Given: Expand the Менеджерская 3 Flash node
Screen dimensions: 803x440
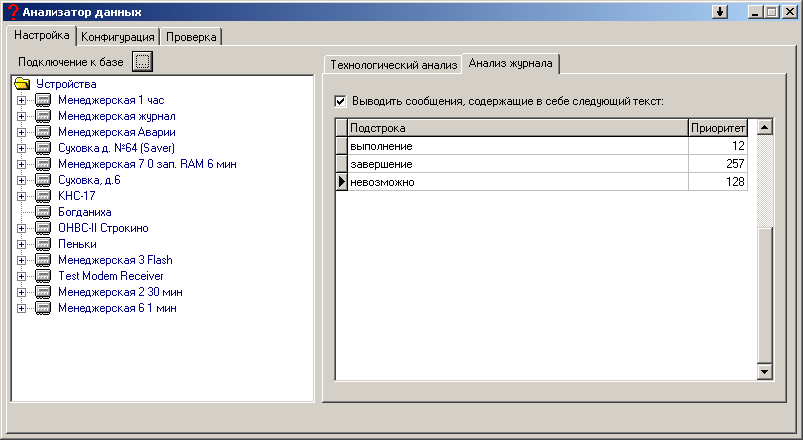Looking at the screenshot, I should pos(21,260).
